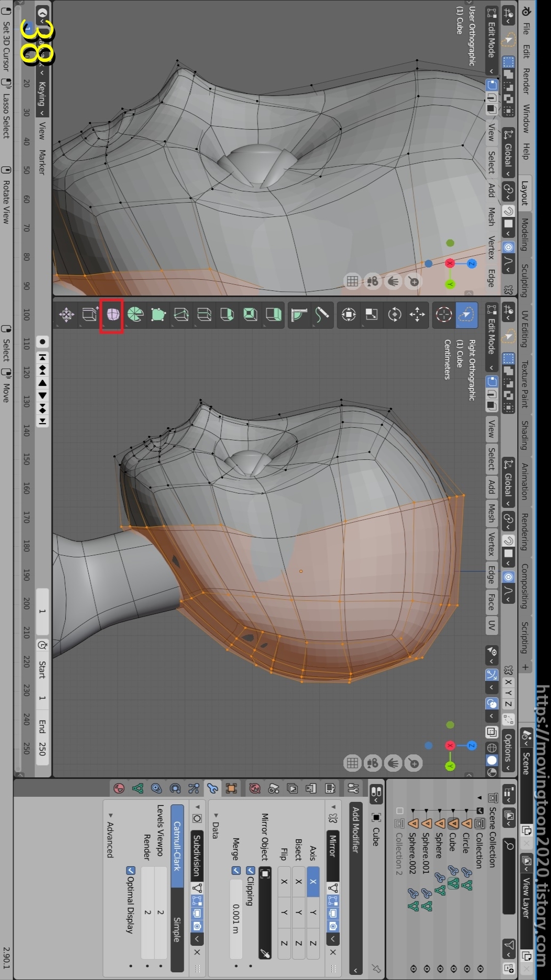Open the Face menu in viewport header
The height and width of the screenshot is (980, 551).
point(491,601)
